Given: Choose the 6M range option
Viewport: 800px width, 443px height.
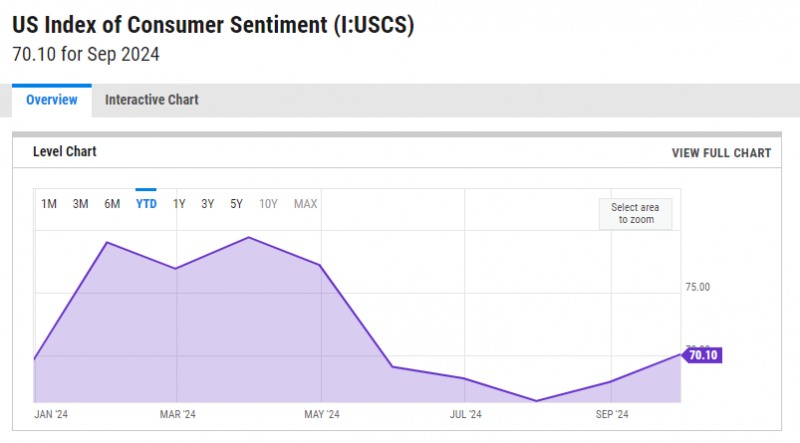Looking at the screenshot, I should coord(112,204).
